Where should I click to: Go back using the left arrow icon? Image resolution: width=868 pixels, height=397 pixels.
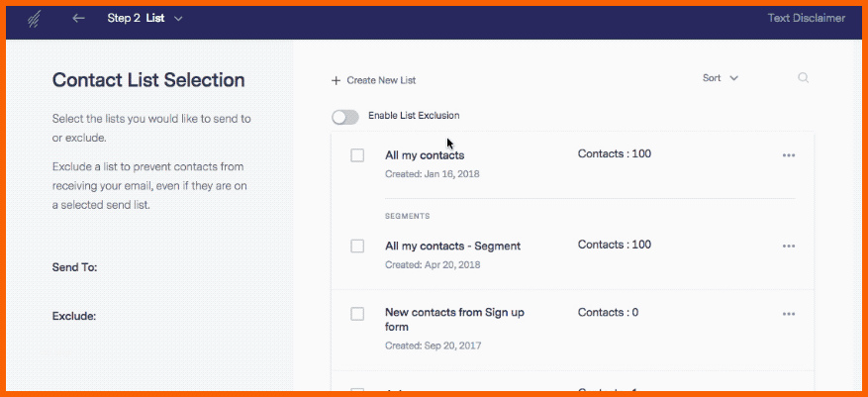78,18
